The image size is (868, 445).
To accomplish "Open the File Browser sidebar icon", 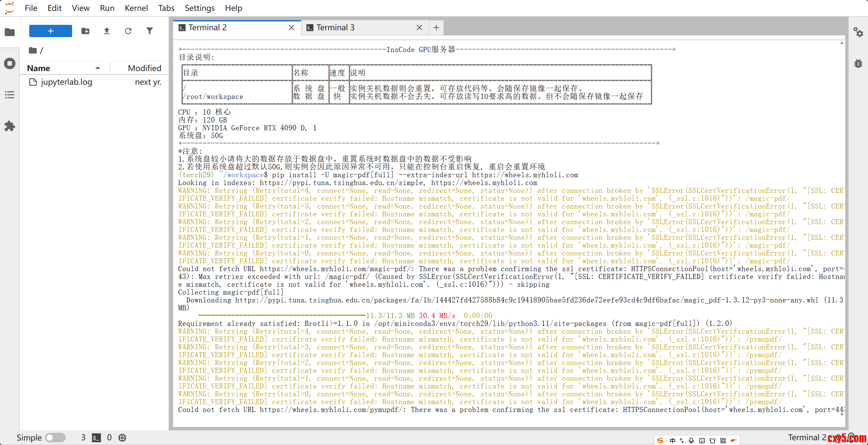I will tap(10, 32).
